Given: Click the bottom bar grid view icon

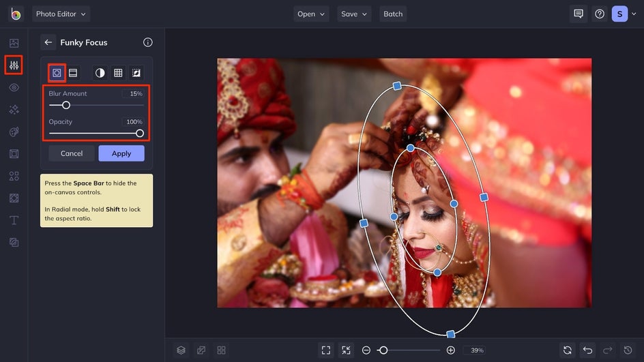Looking at the screenshot, I should pos(221,350).
